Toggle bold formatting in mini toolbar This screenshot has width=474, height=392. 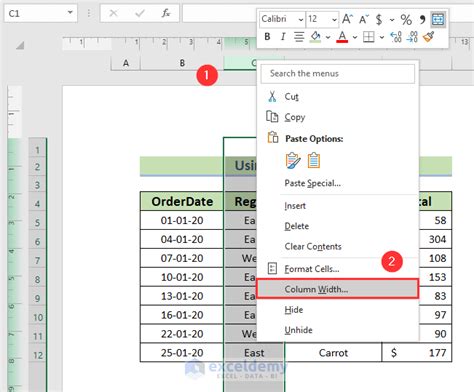267,37
